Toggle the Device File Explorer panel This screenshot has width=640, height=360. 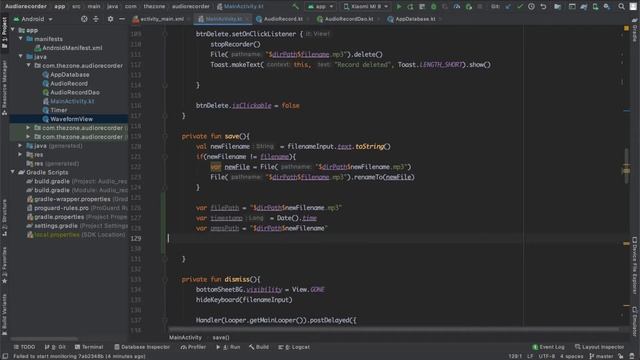point(635,265)
